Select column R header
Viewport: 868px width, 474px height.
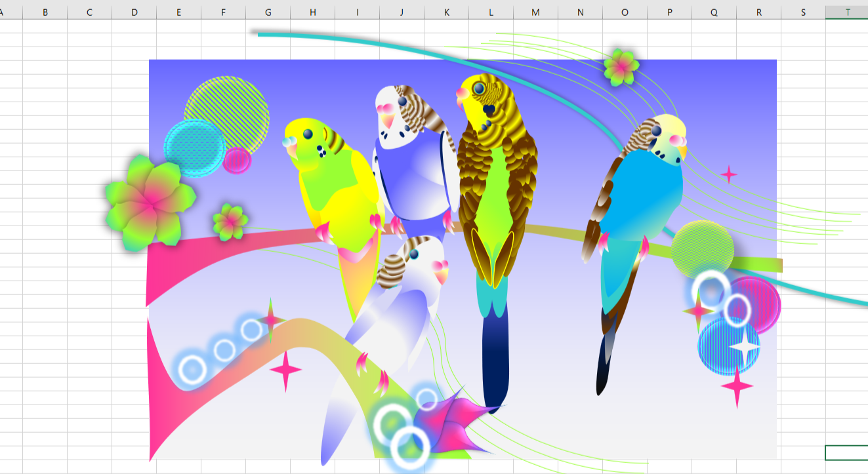click(758, 12)
